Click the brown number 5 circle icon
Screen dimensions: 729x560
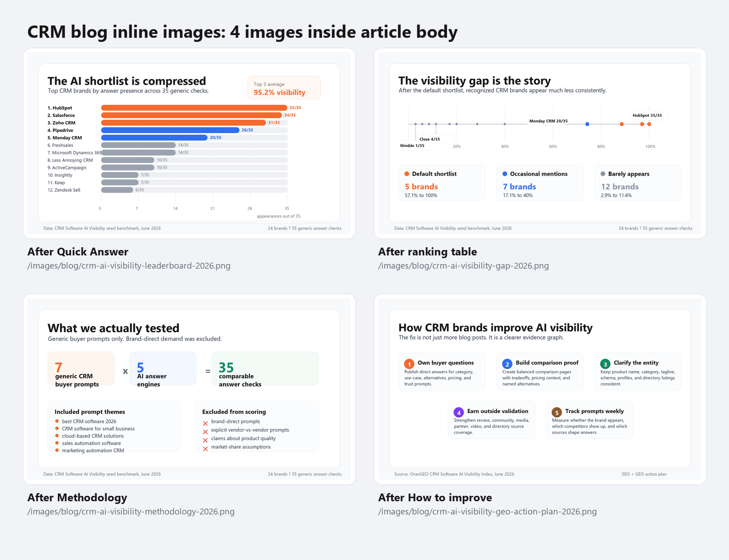pyautogui.click(x=557, y=412)
